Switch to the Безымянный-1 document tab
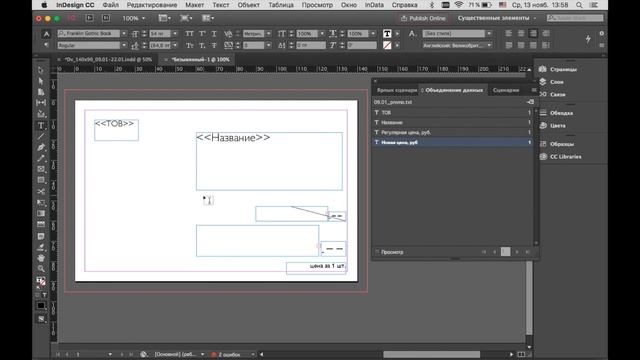 [x=200, y=60]
